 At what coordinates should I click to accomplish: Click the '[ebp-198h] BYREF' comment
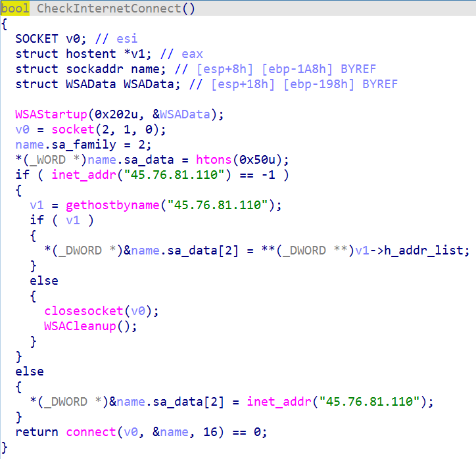(341, 84)
